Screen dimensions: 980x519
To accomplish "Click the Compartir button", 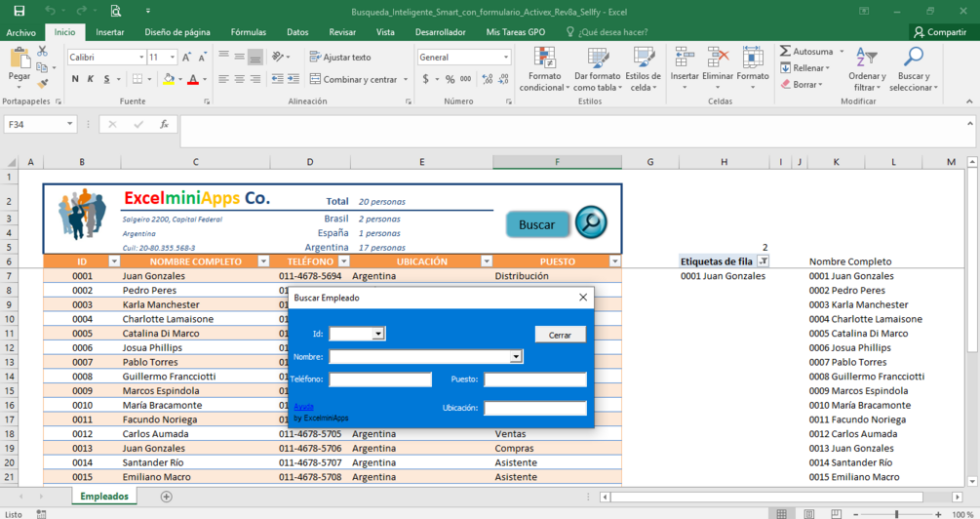I will (939, 32).
